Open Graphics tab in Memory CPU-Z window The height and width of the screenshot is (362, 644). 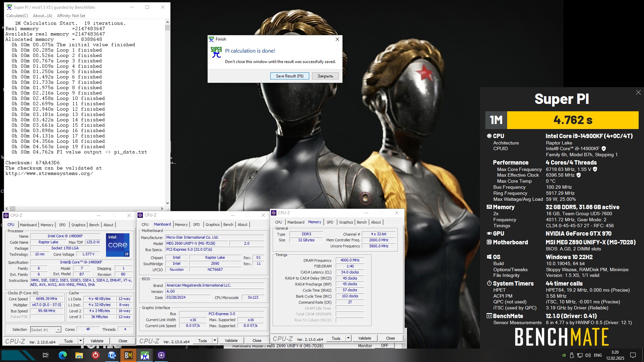(346, 222)
